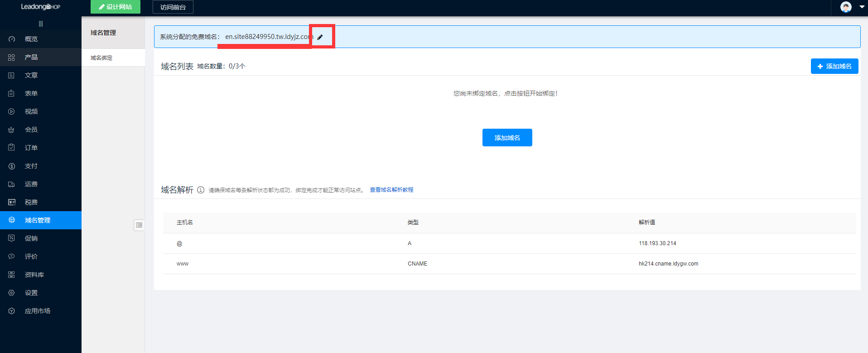Screen dimensions: 868x353
Task: Click the pencil icon to edit free domain
Action: [320, 37]
